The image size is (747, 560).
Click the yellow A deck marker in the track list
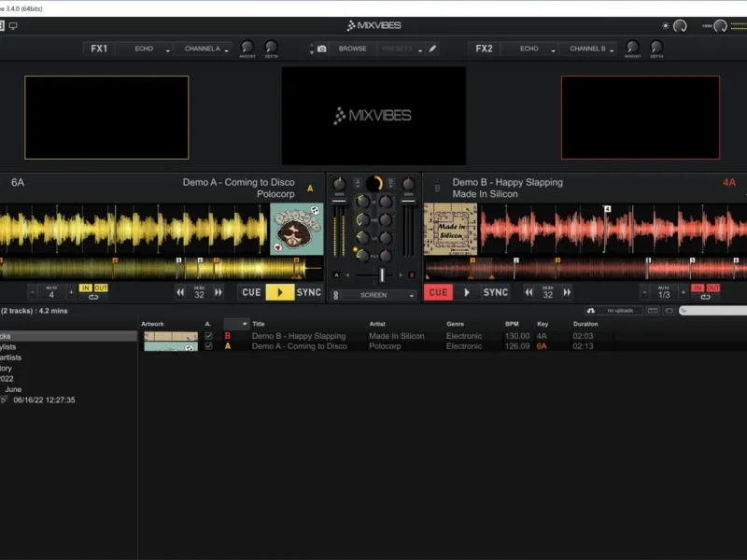pos(228,346)
